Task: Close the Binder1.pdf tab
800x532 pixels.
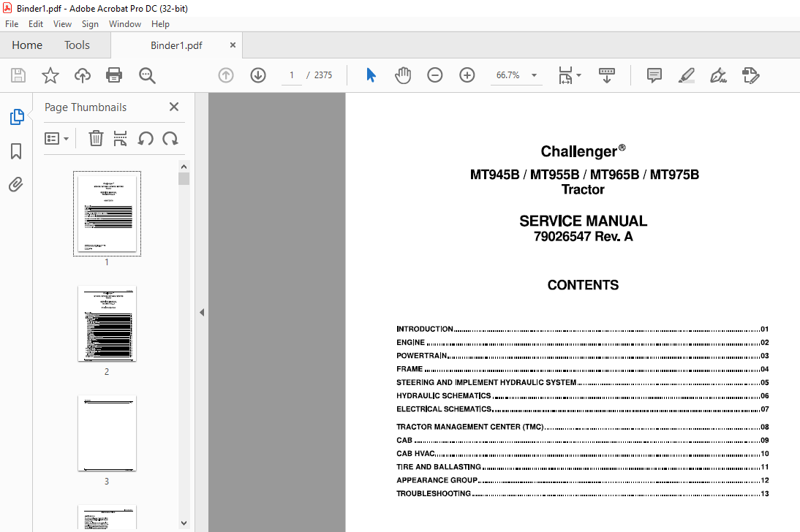Action: 233,45
